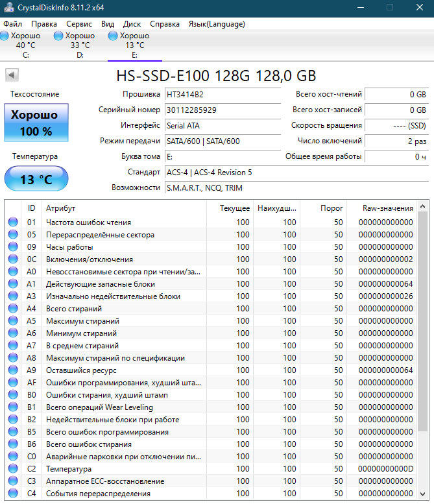Open the Справка menu
Screen dimensions: 434x504
click(165, 24)
